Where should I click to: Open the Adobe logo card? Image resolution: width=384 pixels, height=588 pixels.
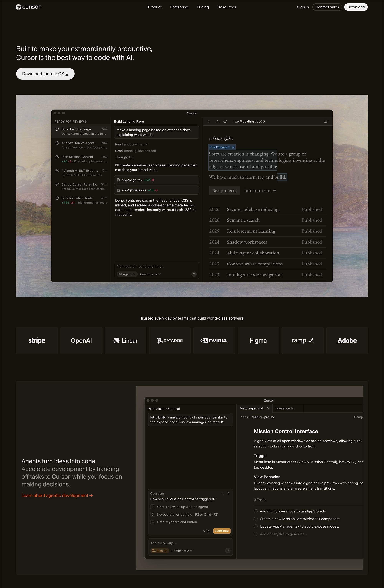[347, 340]
